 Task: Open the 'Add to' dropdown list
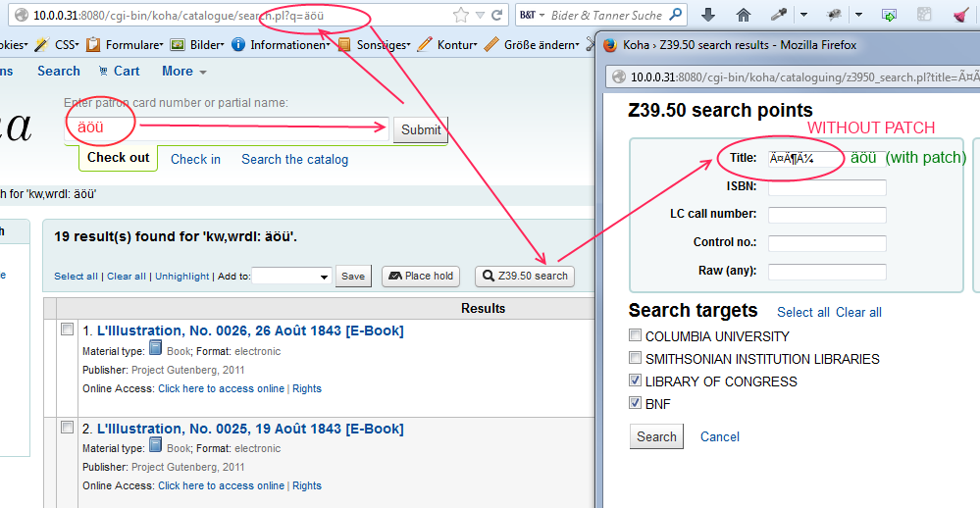[x=292, y=277]
